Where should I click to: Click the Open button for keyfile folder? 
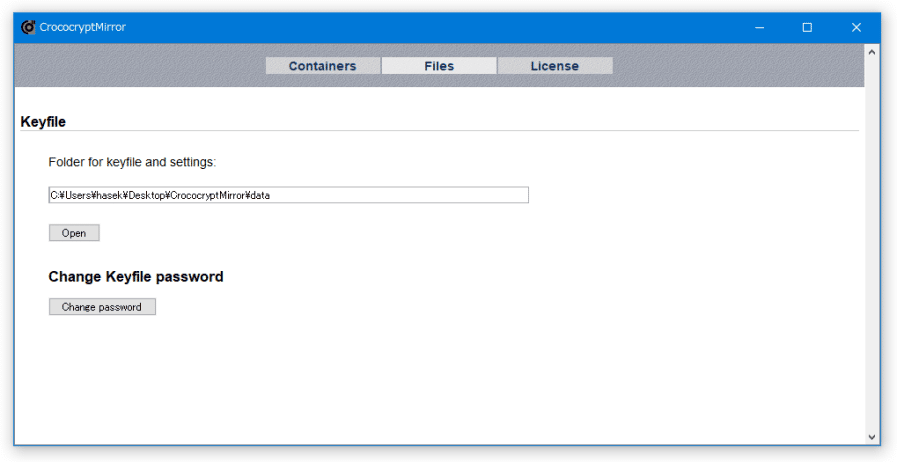pyautogui.click(x=74, y=233)
